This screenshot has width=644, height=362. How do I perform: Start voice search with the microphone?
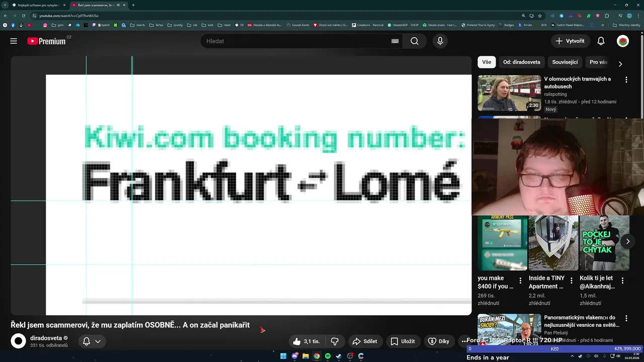pyautogui.click(x=440, y=41)
